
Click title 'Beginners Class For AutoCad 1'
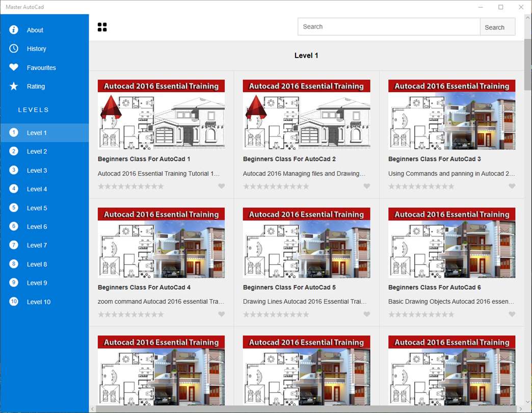(x=144, y=159)
